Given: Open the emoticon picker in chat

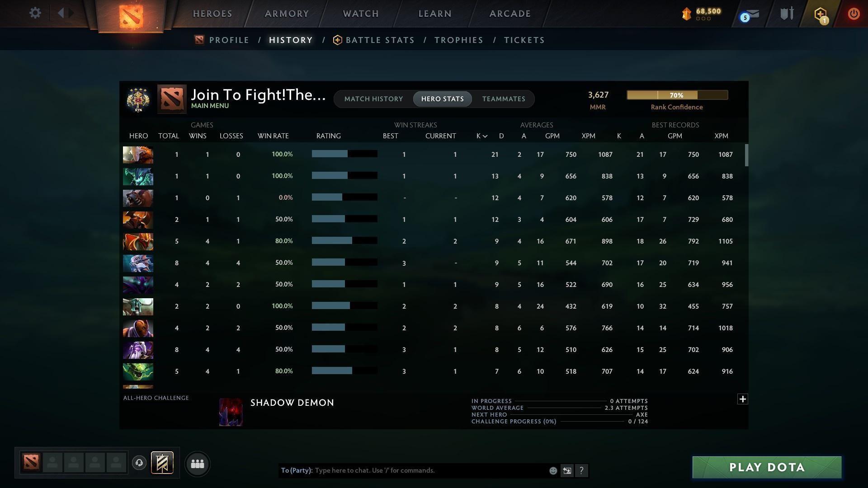Looking at the screenshot, I should [x=553, y=470].
